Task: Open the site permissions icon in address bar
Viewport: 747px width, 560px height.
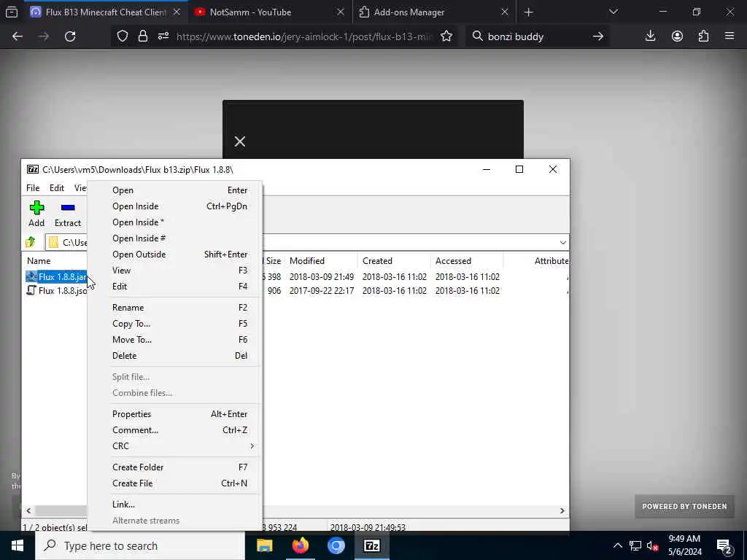Action: click(163, 36)
